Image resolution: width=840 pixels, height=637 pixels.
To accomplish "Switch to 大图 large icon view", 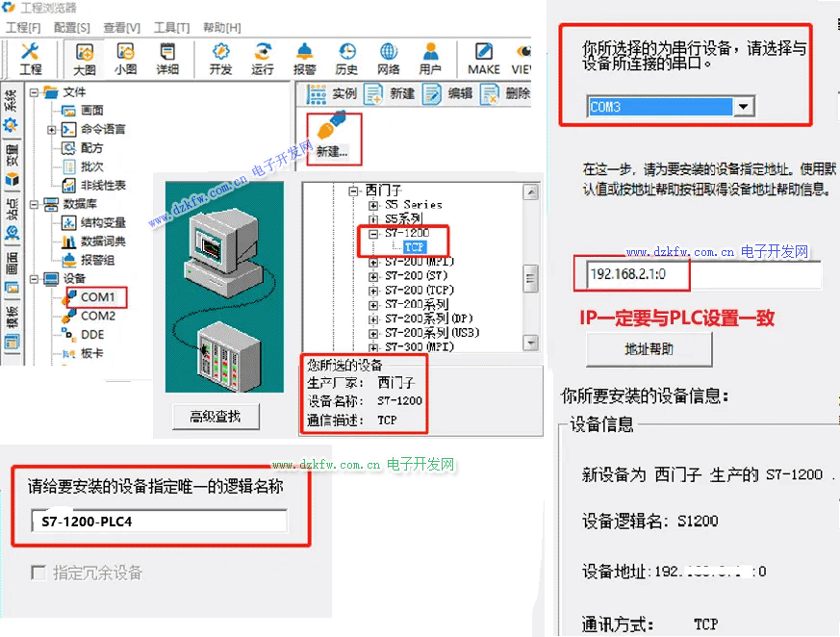I will click(84, 59).
